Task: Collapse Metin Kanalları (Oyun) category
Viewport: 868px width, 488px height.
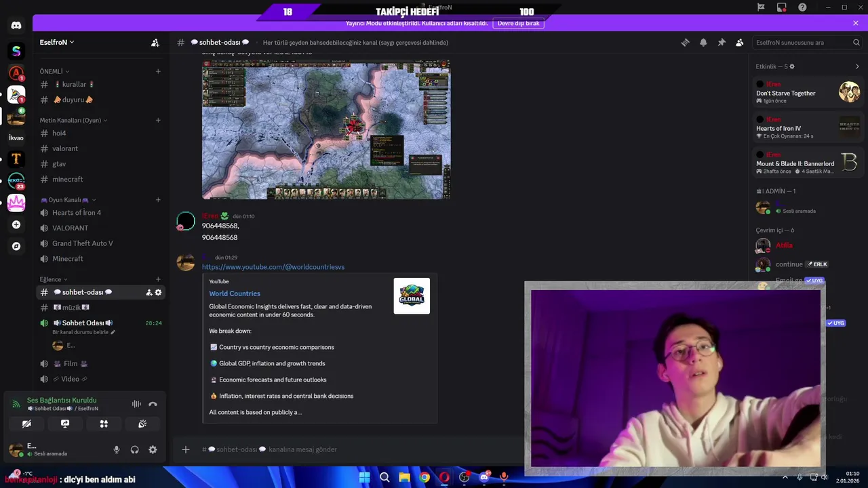Action: [73, 120]
